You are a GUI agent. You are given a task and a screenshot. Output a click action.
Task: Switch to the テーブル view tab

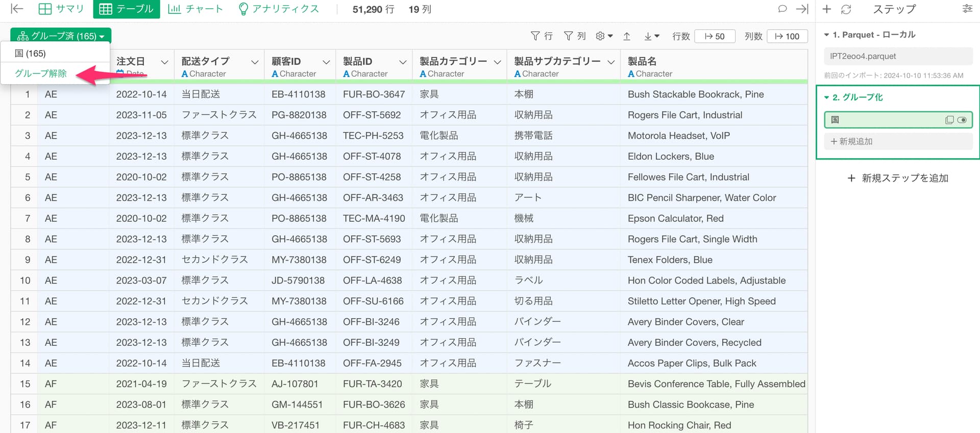(x=127, y=9)
